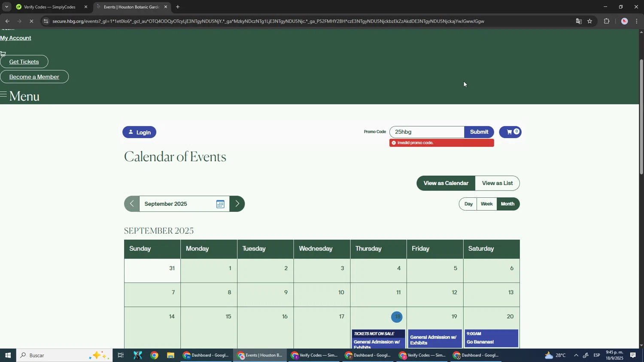Open first Dashboard Google Chrome taskbar window
Image resolution: width=644 pixels, height=362 pixels.
(207, 355)
